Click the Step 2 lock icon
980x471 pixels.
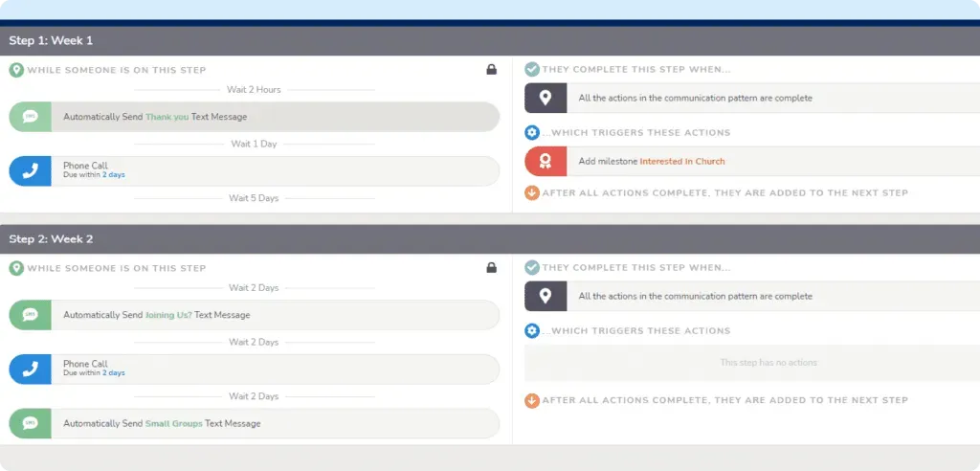(492, 268)
